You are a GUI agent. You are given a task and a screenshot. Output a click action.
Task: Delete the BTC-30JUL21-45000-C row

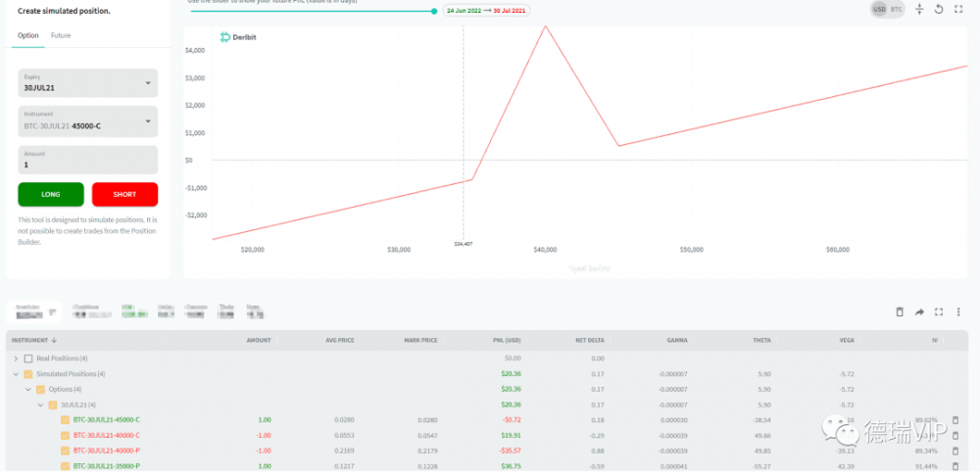955,419
